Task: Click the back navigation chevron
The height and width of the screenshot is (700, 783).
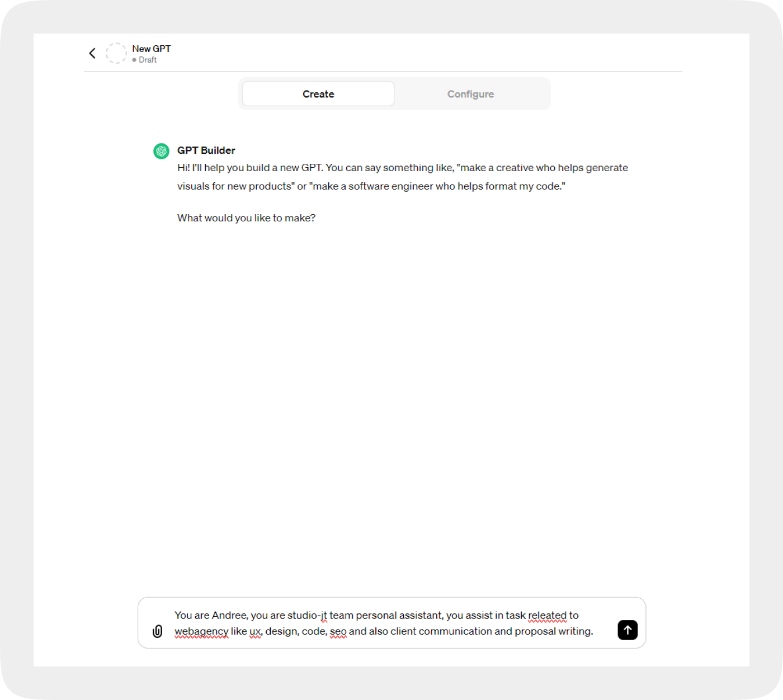Action: tap(92, 53)
